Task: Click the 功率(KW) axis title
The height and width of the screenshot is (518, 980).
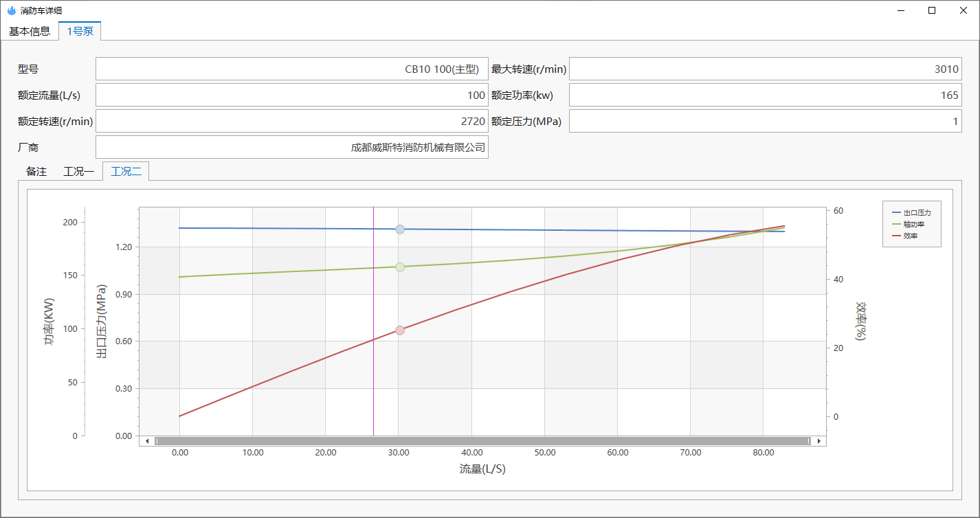Action: (49, 322)
